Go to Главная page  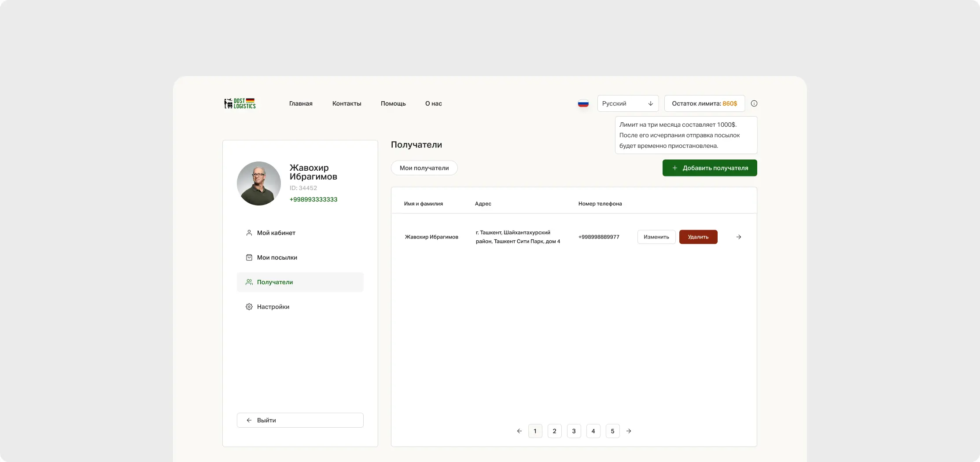click(301, 103)
